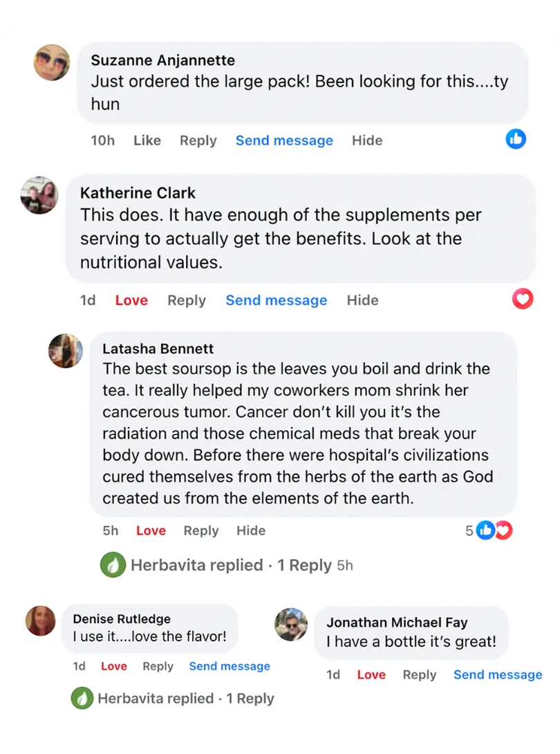
Task: Send message to Suzanne Anjannette
Action: (x=284, y=140)
